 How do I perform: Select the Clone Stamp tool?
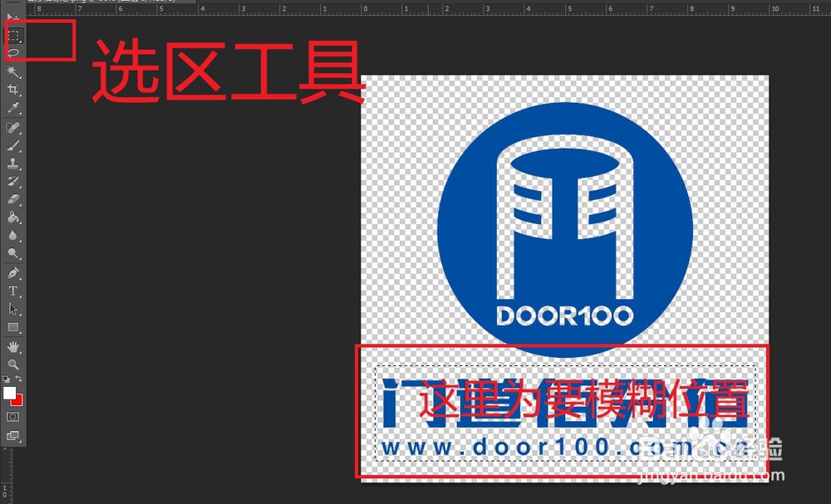pos(13,164)
